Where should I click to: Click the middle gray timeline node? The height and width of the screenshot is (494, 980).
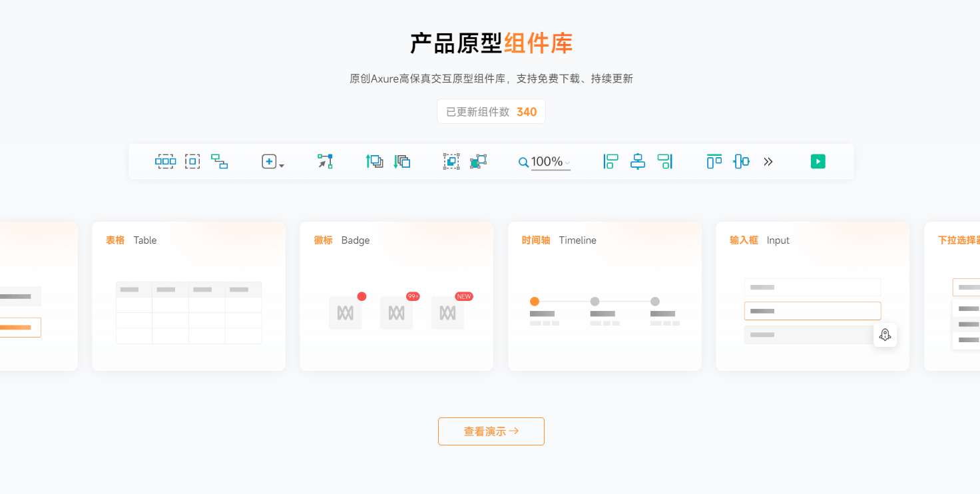click(x=595, y=302)
